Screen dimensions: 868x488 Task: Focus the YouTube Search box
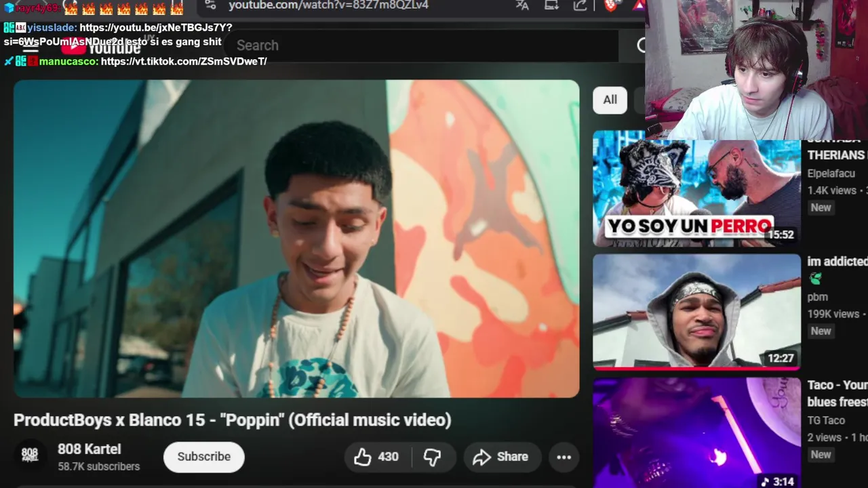point(420,45)
